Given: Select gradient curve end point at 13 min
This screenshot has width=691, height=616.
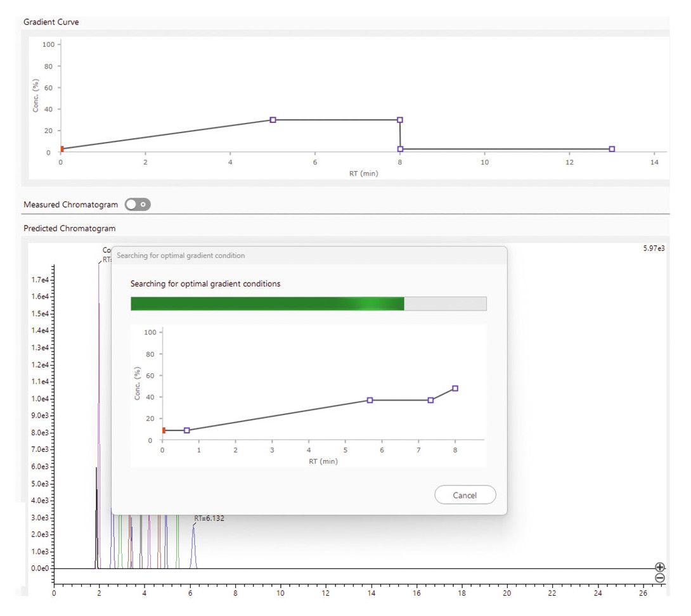Looking at the screenshot, I should pos(612,149).
